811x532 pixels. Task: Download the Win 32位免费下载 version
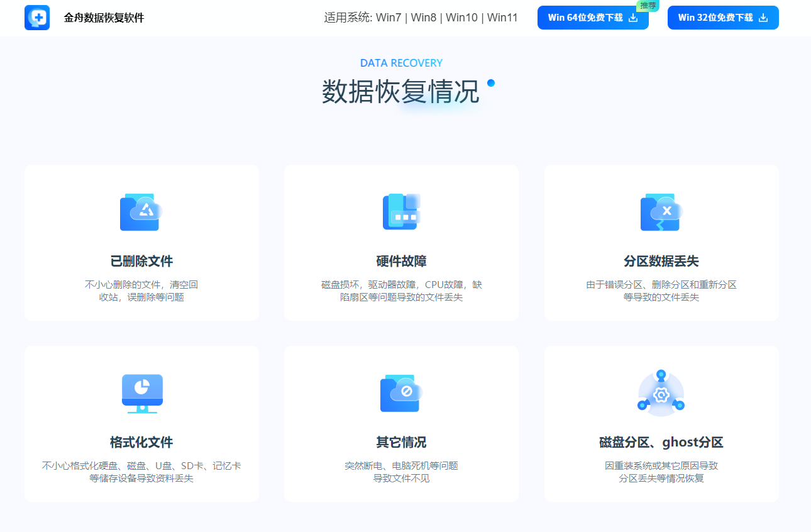click(x=723, y=18)
